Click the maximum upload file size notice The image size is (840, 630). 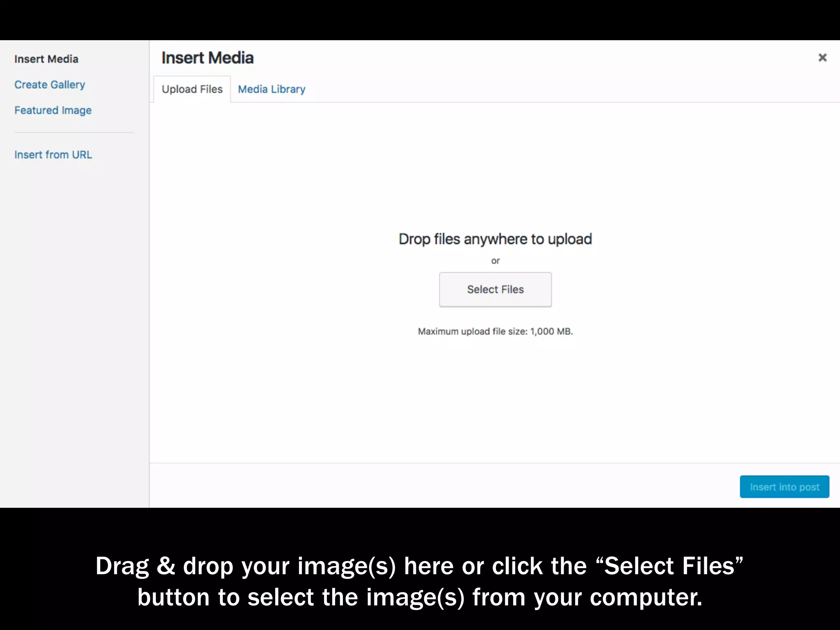495,331
